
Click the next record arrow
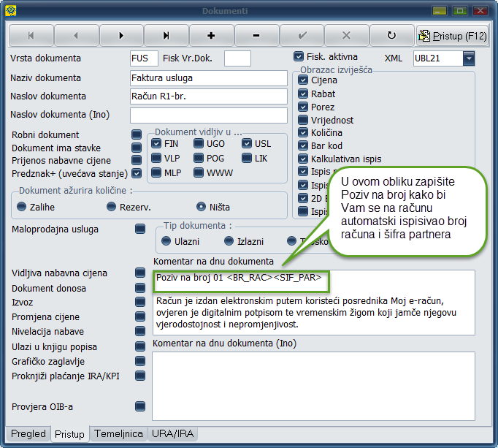tap(121, 35)
